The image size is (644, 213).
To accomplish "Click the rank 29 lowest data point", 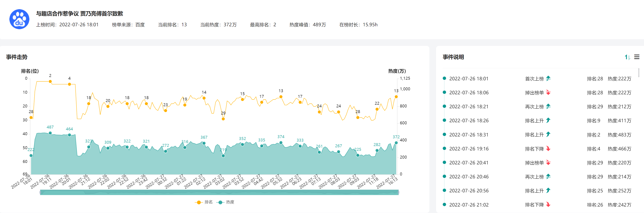I will pos(223,119).
